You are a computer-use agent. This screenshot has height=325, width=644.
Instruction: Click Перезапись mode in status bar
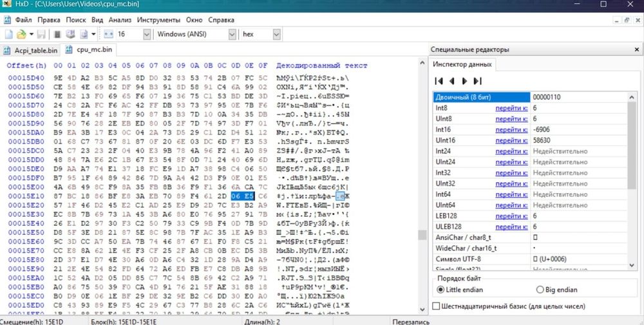click(411, 322)
